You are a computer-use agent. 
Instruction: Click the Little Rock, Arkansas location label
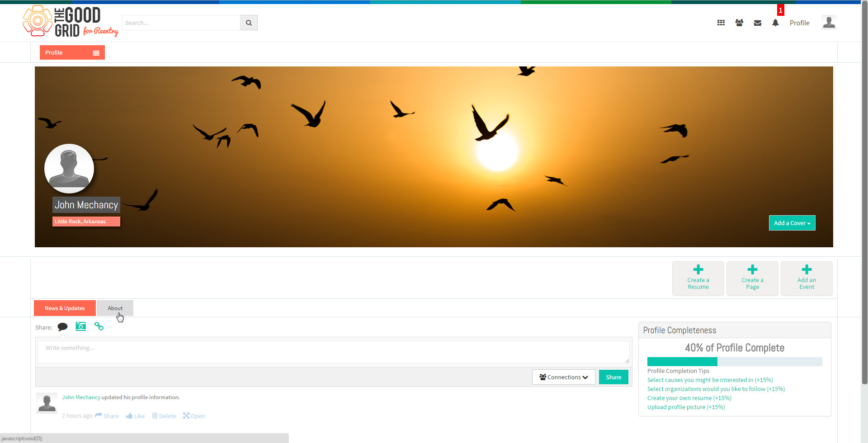coord(86,221)
